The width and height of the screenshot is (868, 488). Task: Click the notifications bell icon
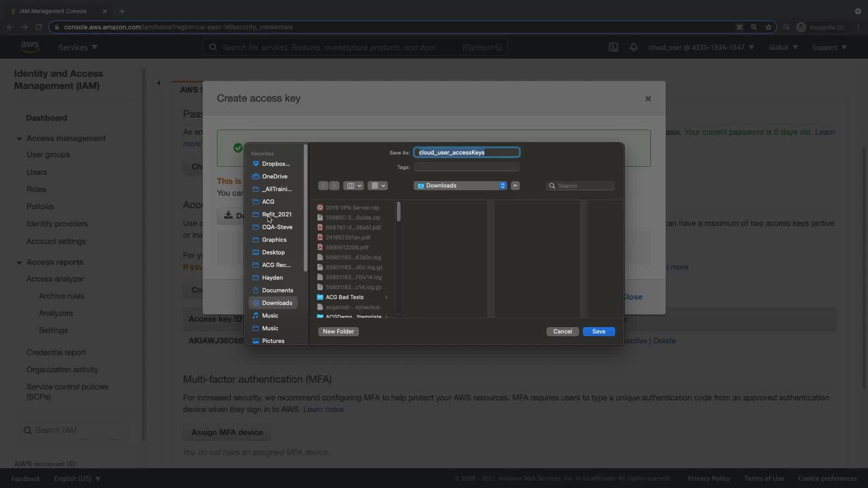pos(634,47)
